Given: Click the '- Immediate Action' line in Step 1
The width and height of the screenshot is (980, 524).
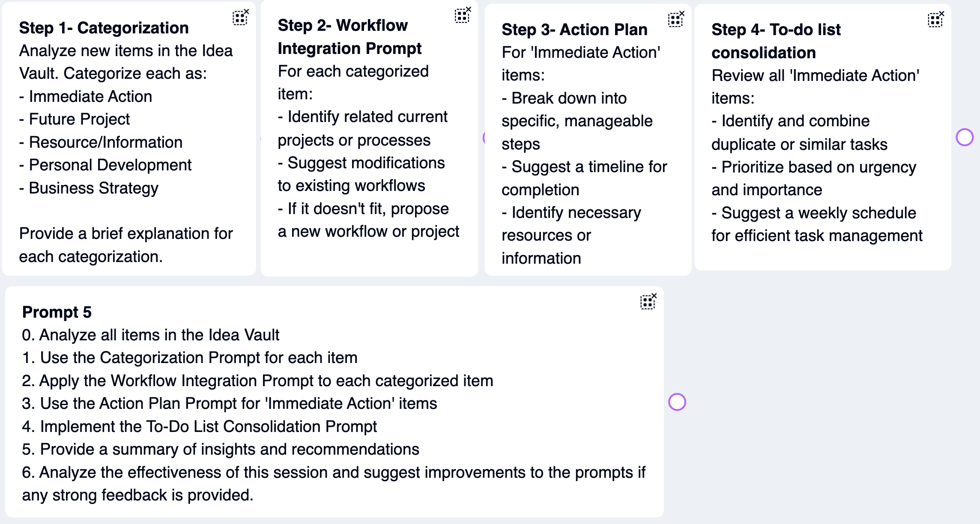Looking at the screenshot, I should (x=86, y=96).
